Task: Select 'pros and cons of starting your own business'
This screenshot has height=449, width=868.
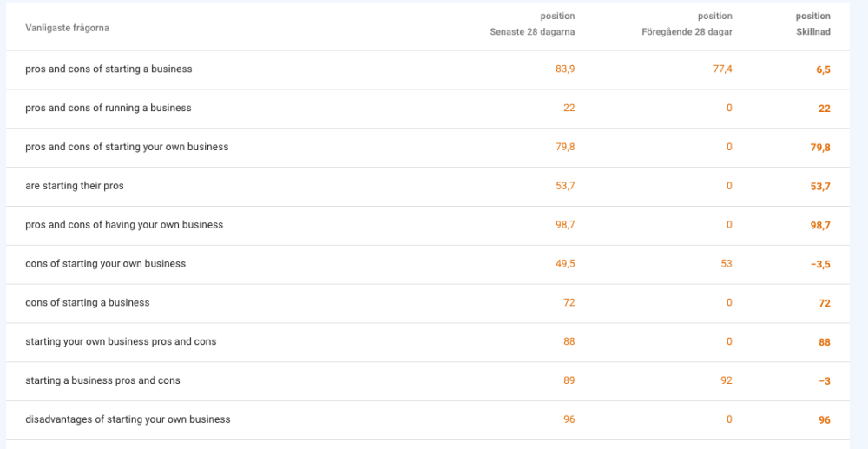Action: (127, 147)
